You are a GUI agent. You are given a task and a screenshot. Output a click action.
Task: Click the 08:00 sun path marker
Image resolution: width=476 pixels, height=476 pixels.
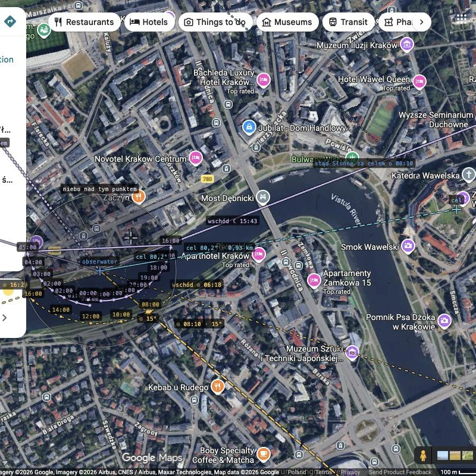(151, 305)
